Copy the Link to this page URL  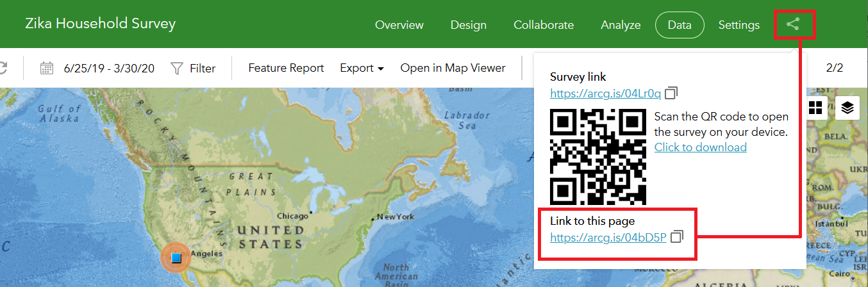click(677, 237)
